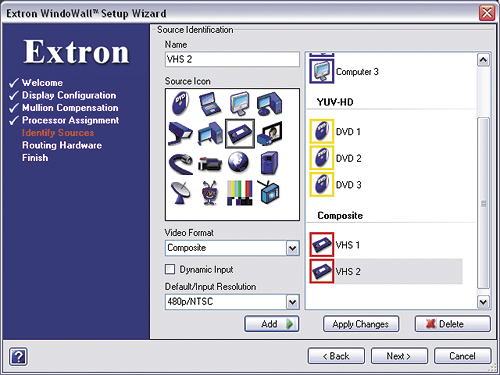Pick the flat-panel monitor source icon
500x375 pixels.
(x=239, y=104)
